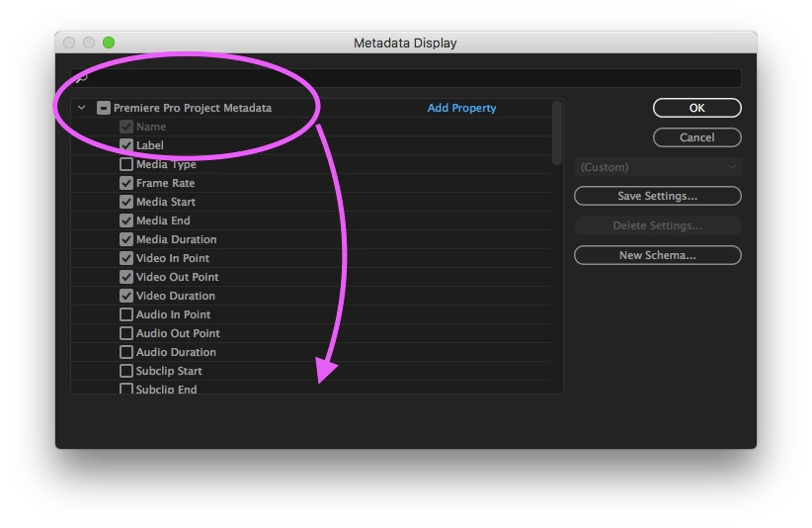Select the Premiere Pro Project Metadata label
This screenshot has height=528, width=812.
click(193, 108)
